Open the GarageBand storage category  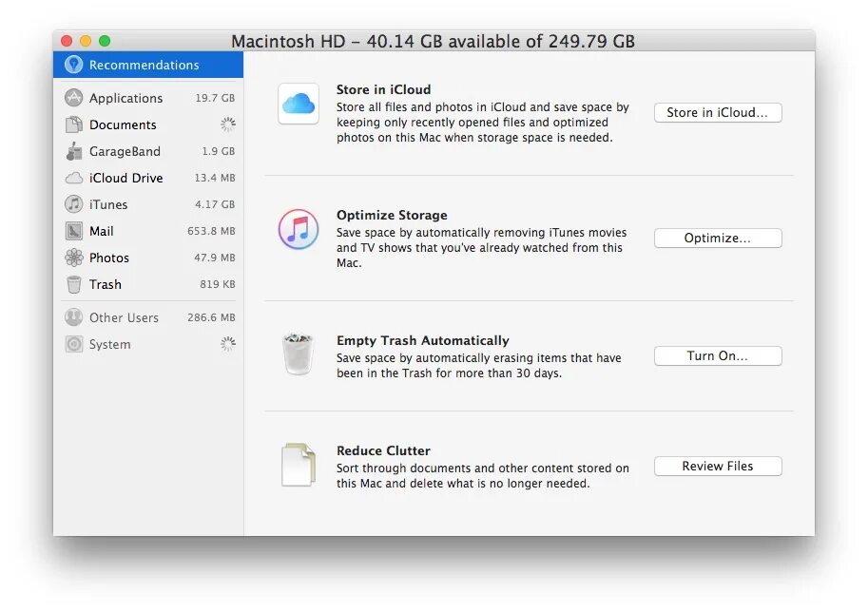click(148, 151)
